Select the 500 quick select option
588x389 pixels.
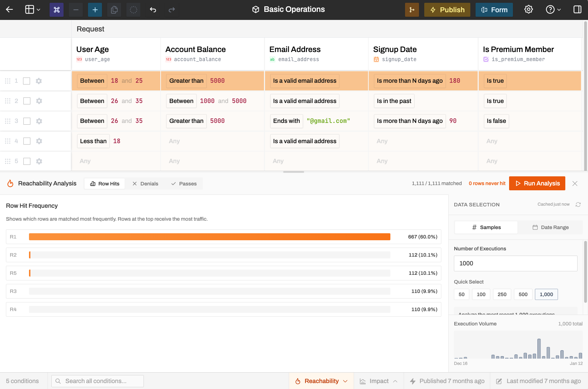pyautogui.click(x=523, y=294)
